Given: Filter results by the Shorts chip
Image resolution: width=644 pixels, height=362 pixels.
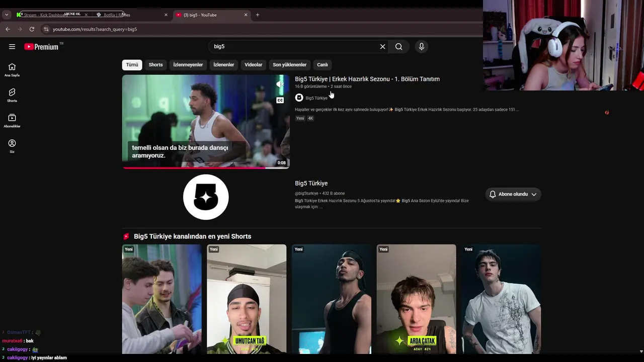Looking at the screenshot, I should [x=155, y=65].
